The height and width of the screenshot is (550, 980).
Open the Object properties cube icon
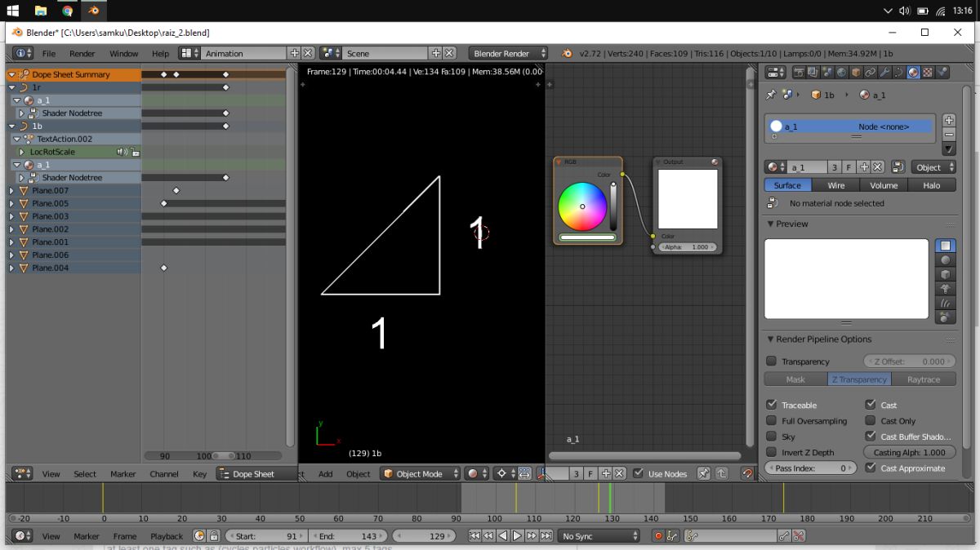(856, 73)
